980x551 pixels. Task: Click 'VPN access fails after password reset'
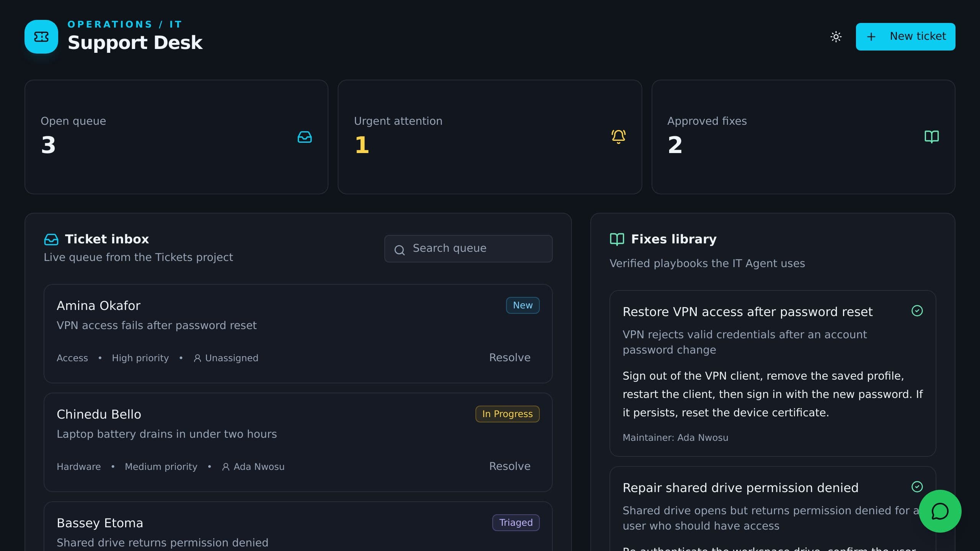tap(157, 326)
